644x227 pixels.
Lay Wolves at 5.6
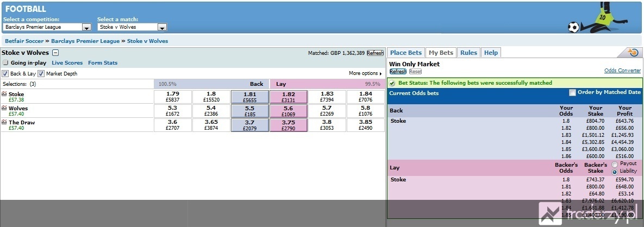[289, 111]
